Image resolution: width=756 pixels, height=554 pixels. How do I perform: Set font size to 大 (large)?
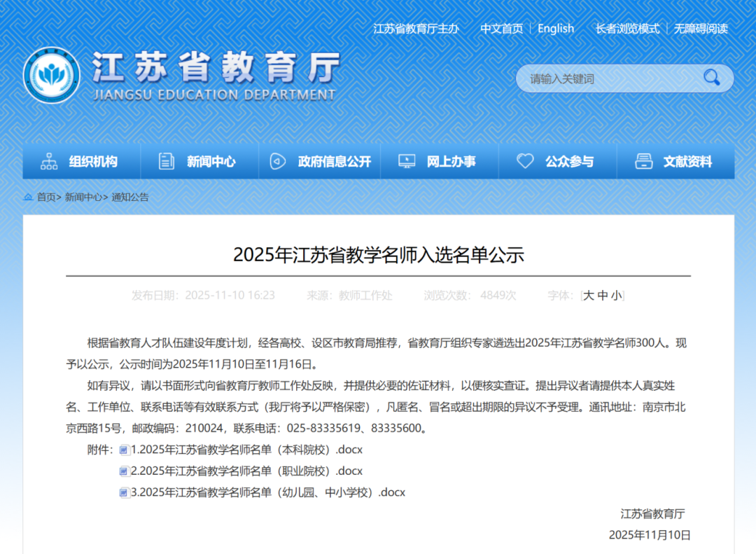point(589,296)
